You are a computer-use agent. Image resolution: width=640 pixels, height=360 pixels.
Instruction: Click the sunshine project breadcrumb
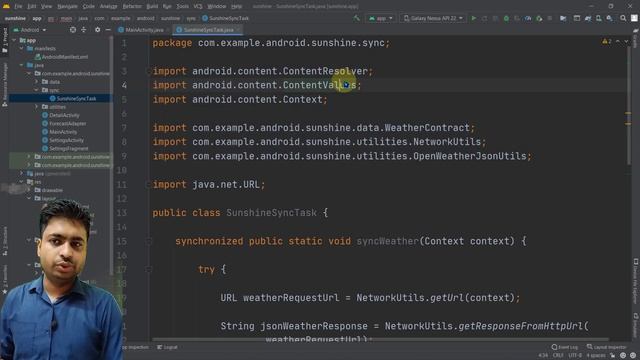(15, 18)
